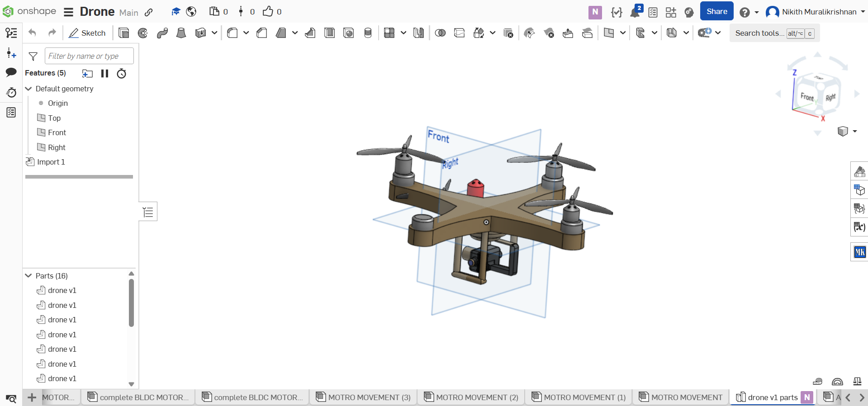Open the App Store grid icon
The width and height of the screenshot is (868, 406).
click(x=671, y=12)
